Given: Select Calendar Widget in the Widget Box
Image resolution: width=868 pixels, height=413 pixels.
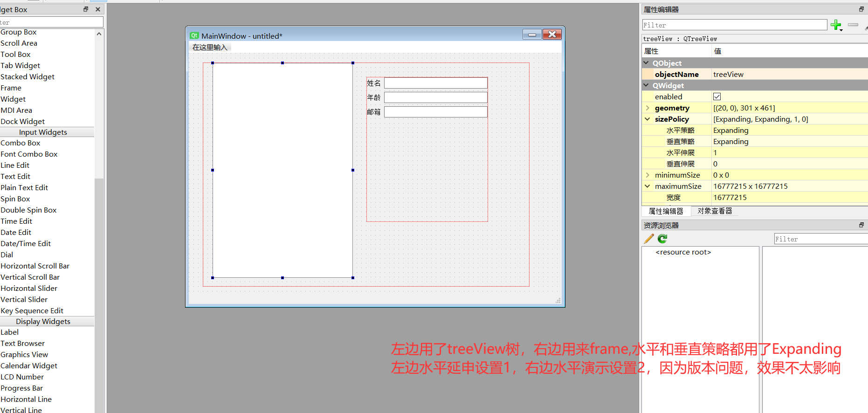Looking at the screenshot, I should point(29,365).
